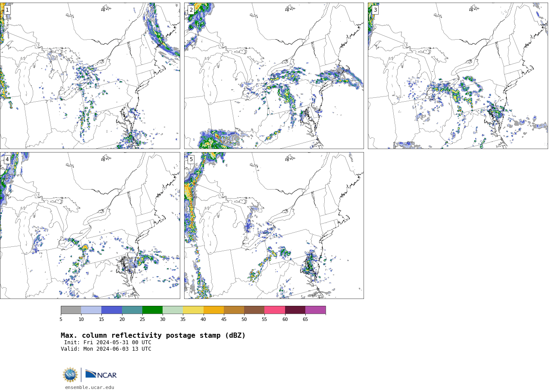Click the Init: Fri 2024-05-31 00 UTC line
The height and width of the screenshot is (392, 552).
pos(108,343)
